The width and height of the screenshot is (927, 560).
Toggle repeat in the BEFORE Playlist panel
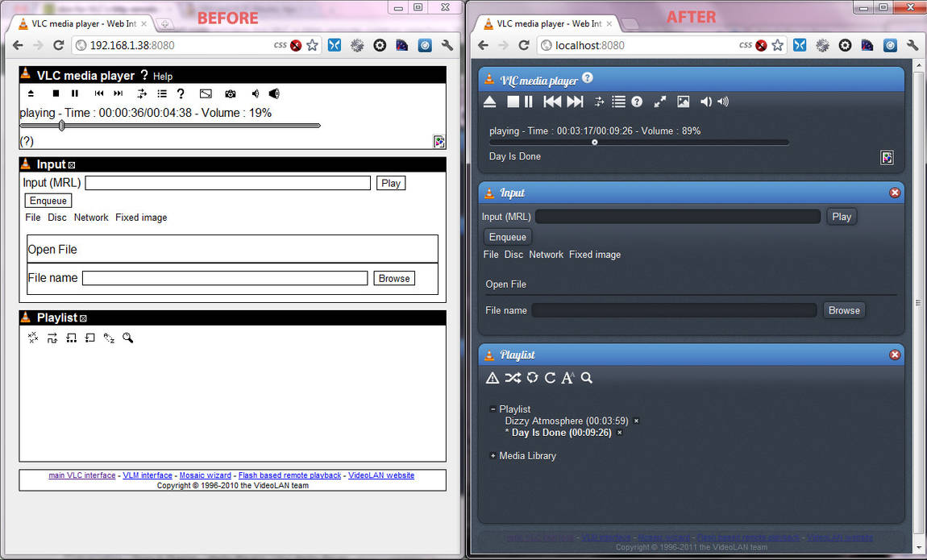[x=89, y=338]
